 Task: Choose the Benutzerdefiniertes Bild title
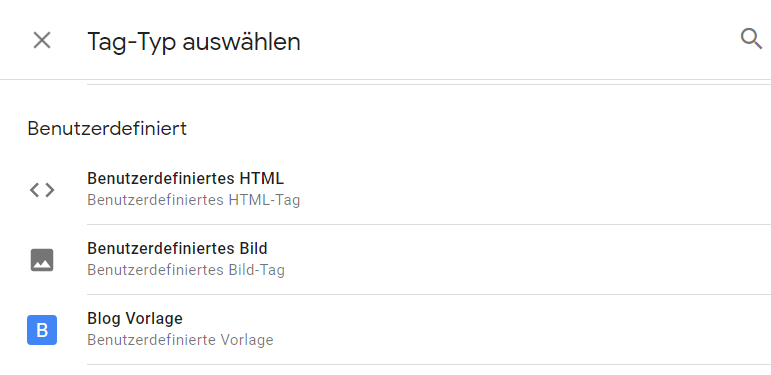[177, 248]
